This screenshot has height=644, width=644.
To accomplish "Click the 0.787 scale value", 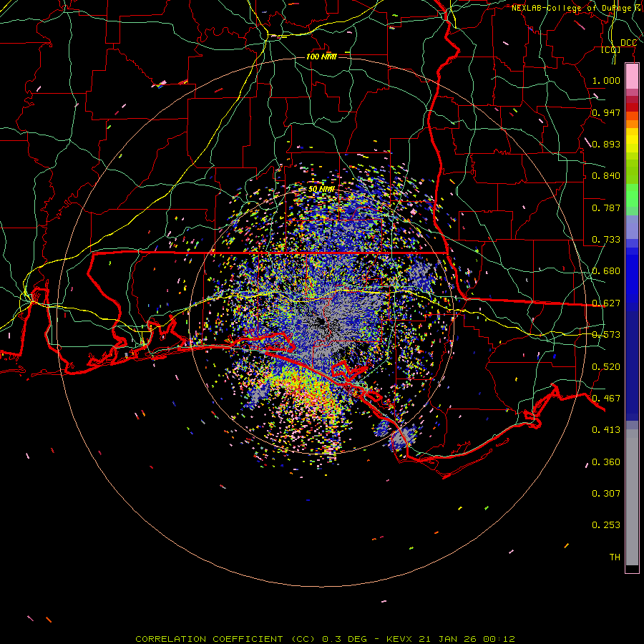I will click(606, 208).
